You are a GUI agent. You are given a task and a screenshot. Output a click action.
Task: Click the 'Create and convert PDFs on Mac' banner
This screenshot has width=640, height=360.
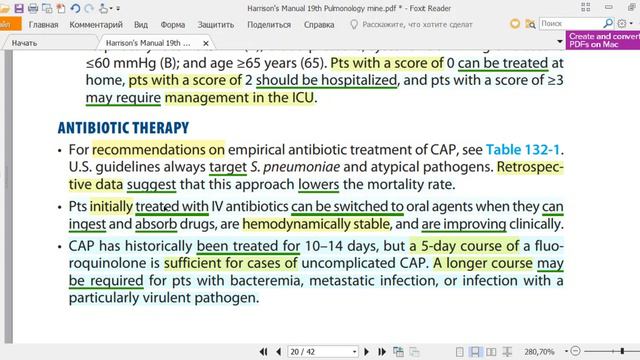[x=603, y=40]
